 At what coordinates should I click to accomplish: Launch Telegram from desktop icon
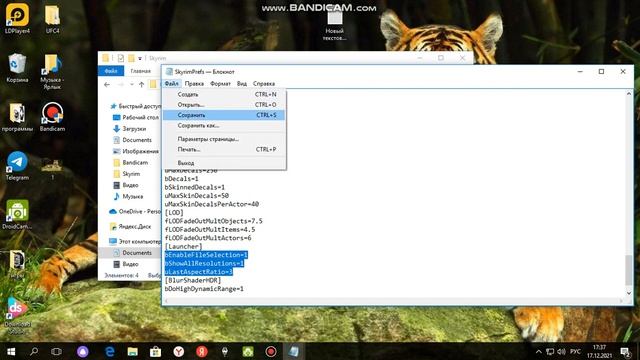coord(17,166)
